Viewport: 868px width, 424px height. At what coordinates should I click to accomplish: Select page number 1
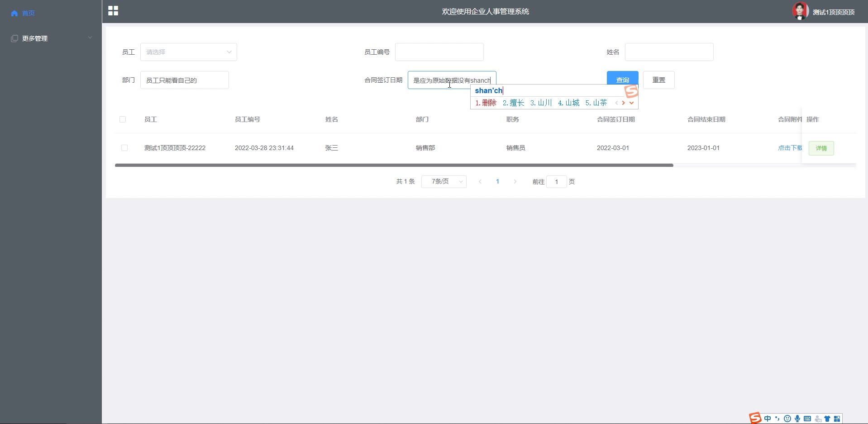coord(497,181)
